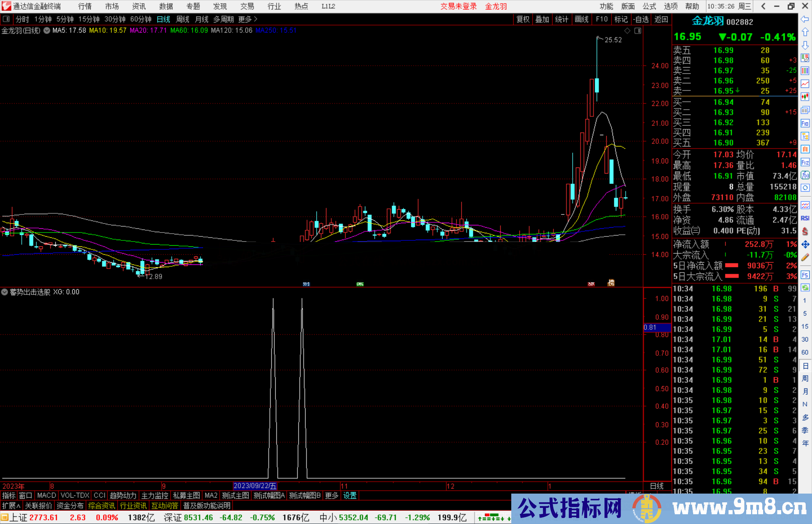Select 5-minute period in right sidebar
The image size is (812, 524).
pos(805,313)
